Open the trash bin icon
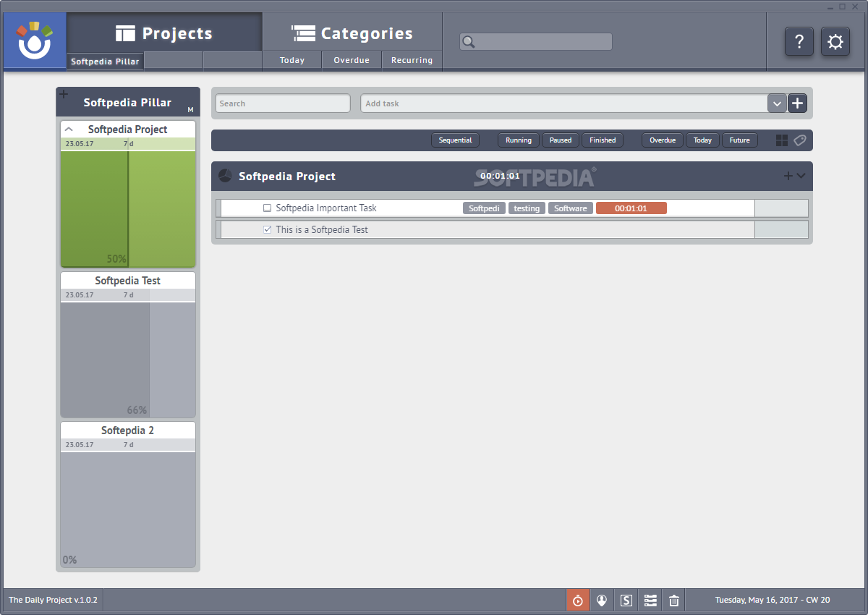Image resolution: width=868 pixels, height=615 pixels. 674,600
